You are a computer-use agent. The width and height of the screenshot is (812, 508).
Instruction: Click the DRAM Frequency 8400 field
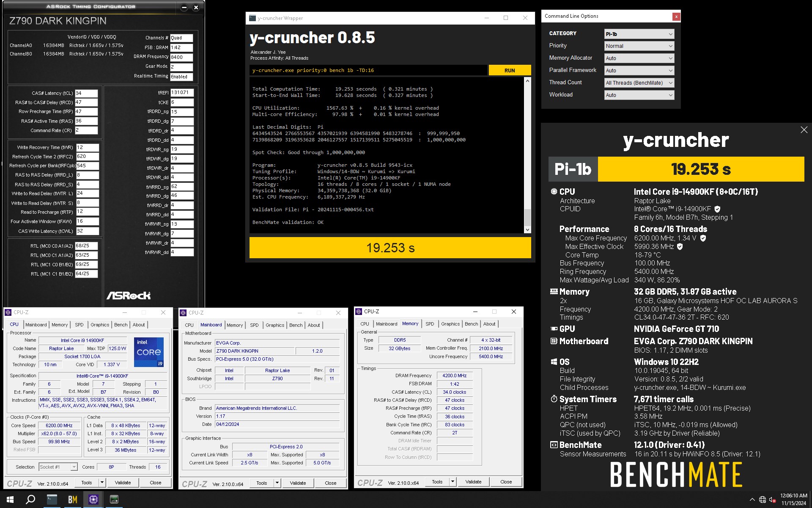pos(181,57)
